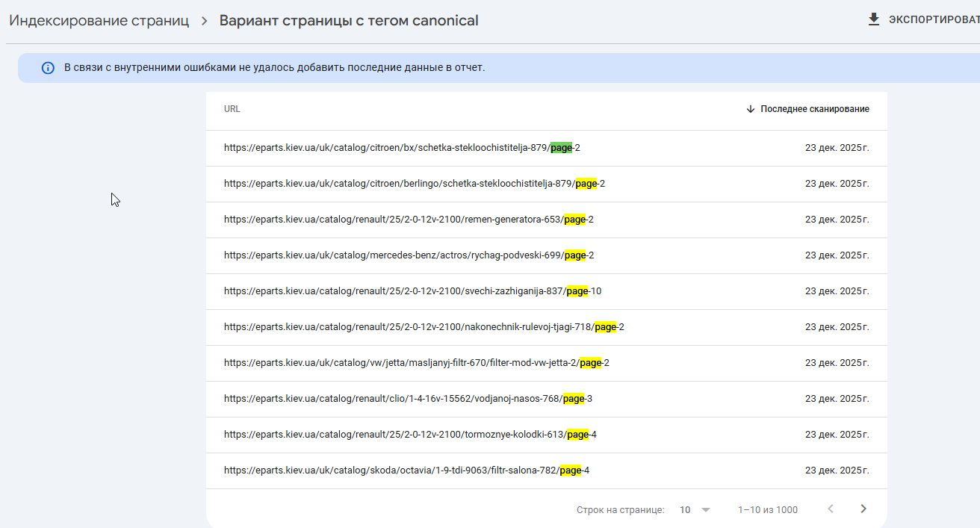Screen dimensions: 980x528
Task: Click the skoda octavia filtr-salona row
Action: pyautogui.click(x=406, y=470)
